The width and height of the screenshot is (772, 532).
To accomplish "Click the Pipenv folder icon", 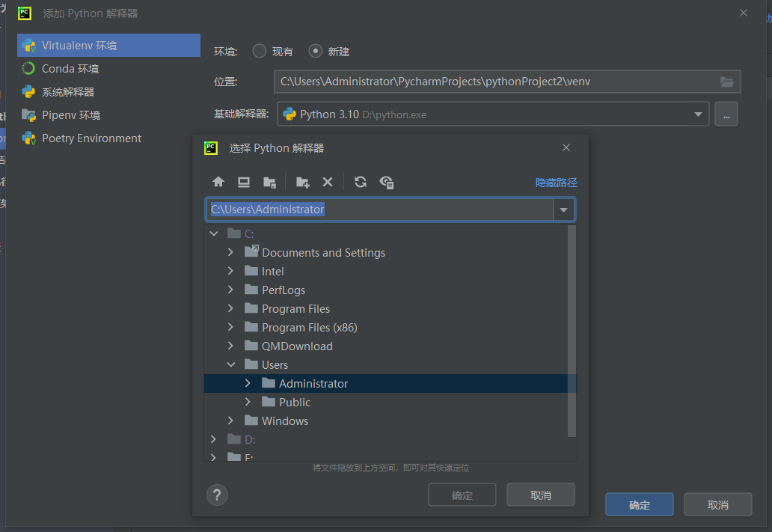I will (x=28, y=115).
